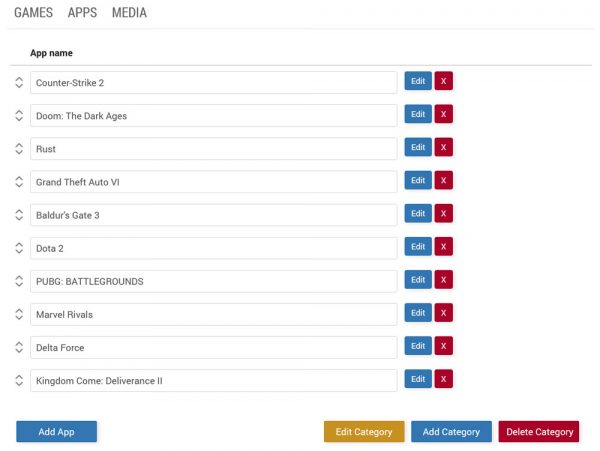
Task: Click the reorder handle for Marvel Rivals
Action: point(19,314)
